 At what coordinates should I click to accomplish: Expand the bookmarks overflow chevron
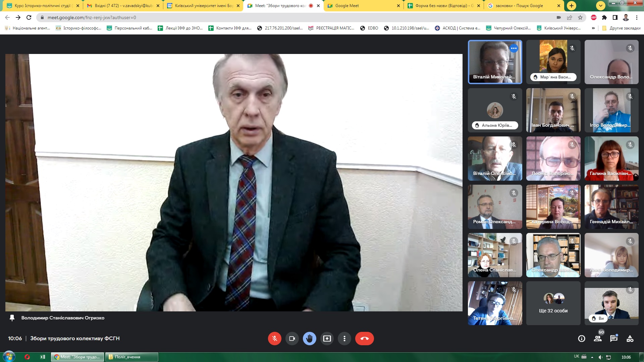(x=593, y=28)
